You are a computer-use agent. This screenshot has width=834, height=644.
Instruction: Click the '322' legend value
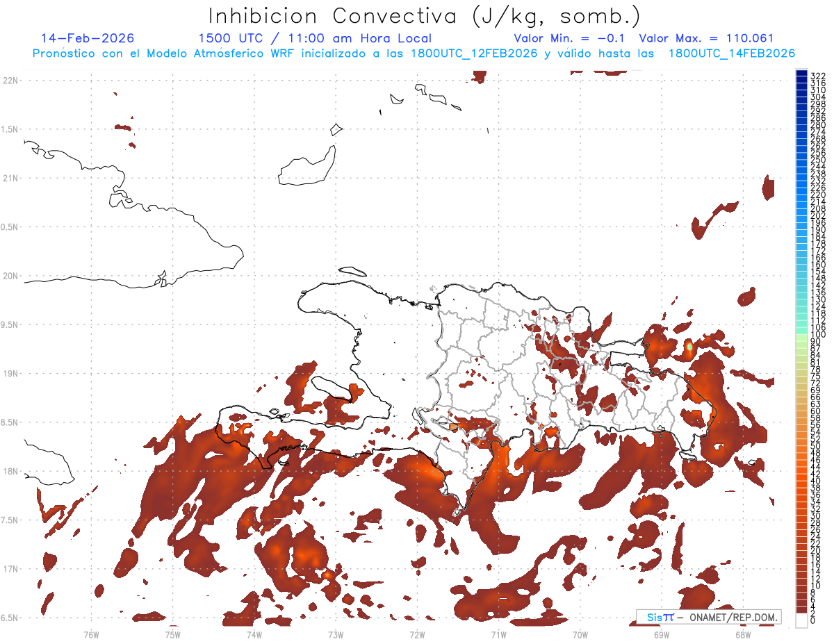(818, 76)
